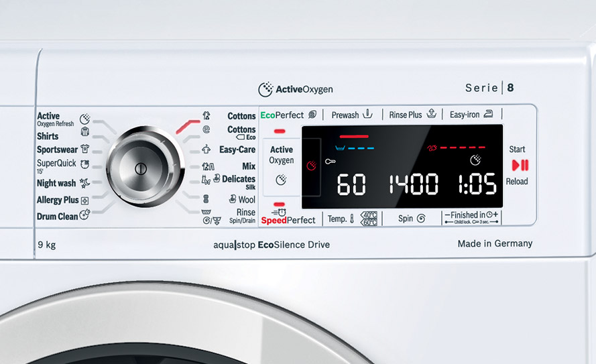Click the 40°C/60°C temperature tag icon
Screen dimensions: 596x364
369,219
